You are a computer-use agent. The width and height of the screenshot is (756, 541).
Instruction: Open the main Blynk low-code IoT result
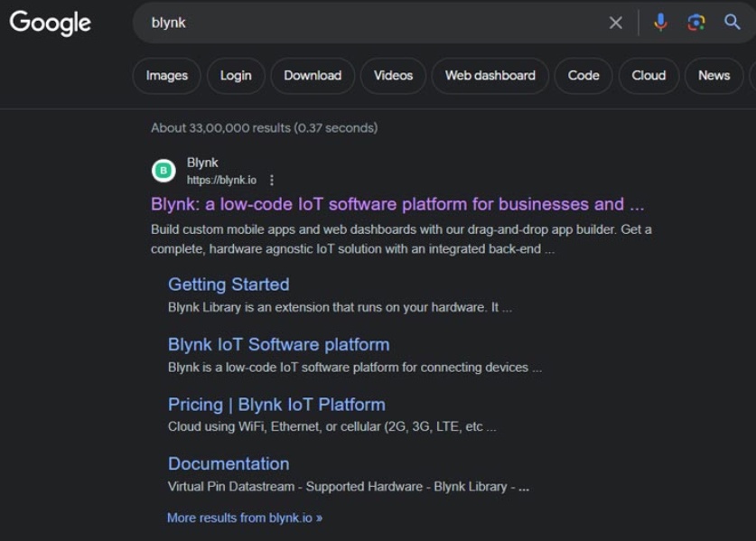click(x=397, y=204)
